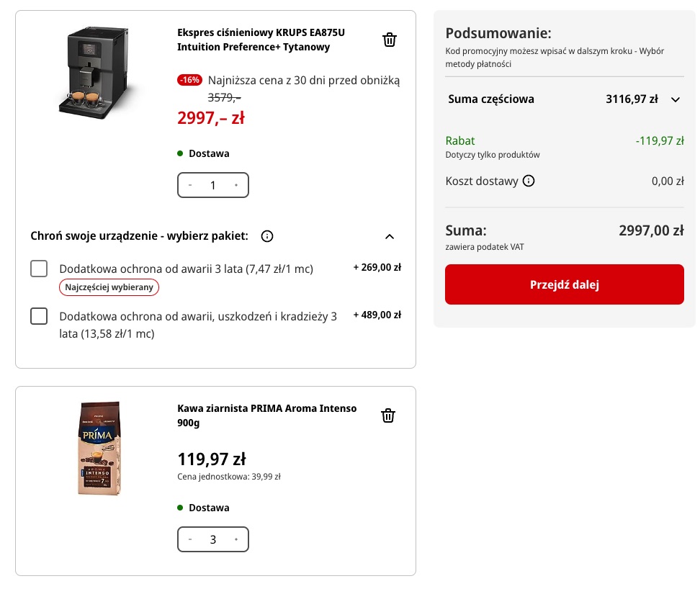Delete PRIMA Aroma Intenso coffee via trash icon
The width and height of the screenshot is (700, 589).
tap(388, 415)
